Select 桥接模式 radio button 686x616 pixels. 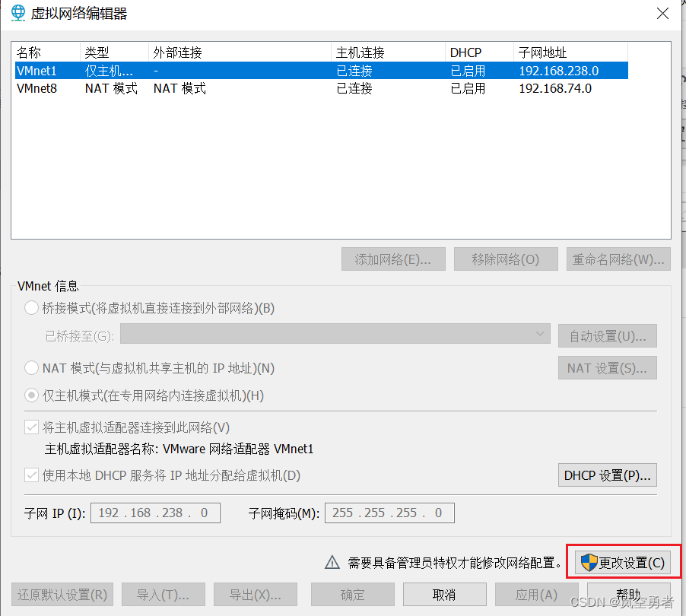31,308
